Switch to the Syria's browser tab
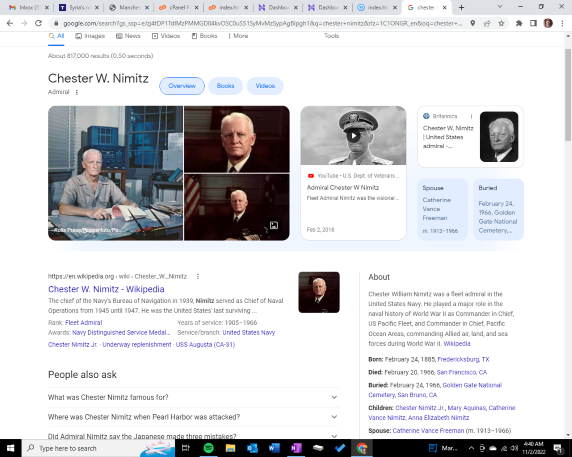 (79, 7)
